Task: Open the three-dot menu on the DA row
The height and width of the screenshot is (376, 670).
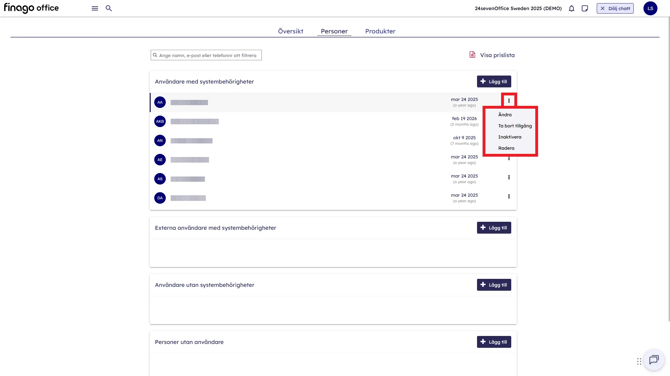Action: 509,197
